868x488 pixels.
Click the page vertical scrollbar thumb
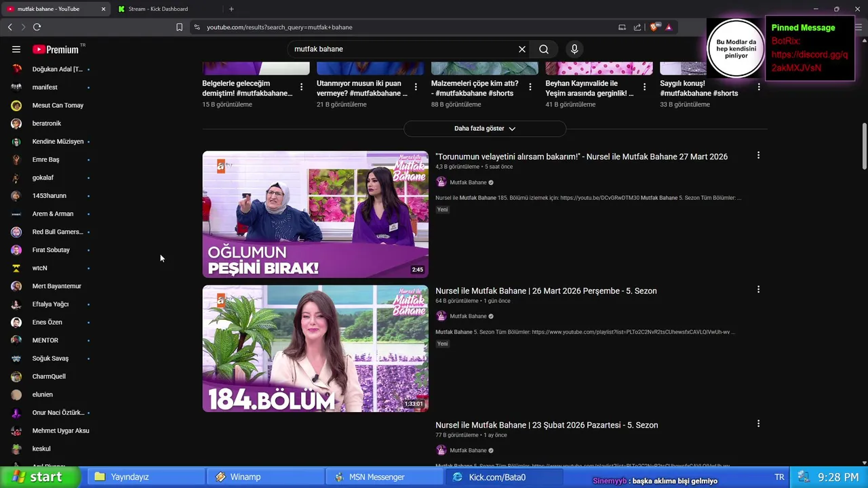(864, 146)
